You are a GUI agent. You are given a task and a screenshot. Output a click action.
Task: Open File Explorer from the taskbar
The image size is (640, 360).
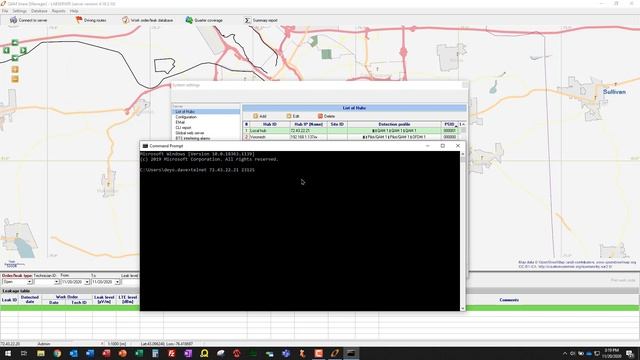pos(41,353)
